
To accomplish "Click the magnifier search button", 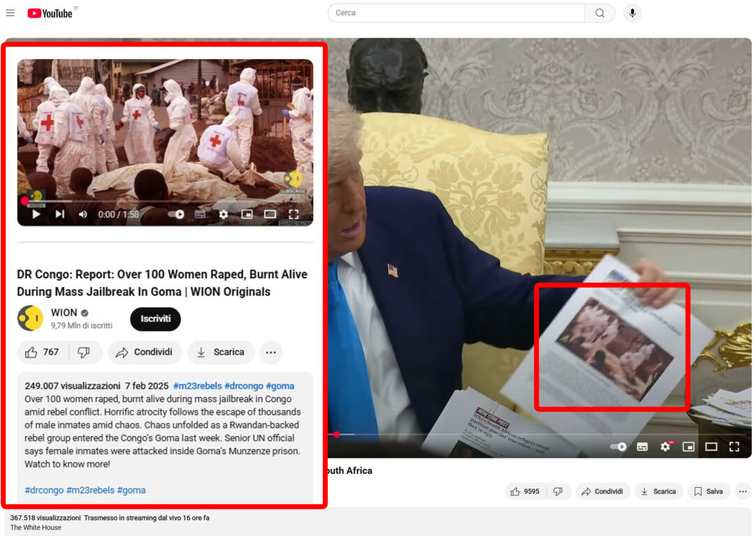I will pos(600,13).
